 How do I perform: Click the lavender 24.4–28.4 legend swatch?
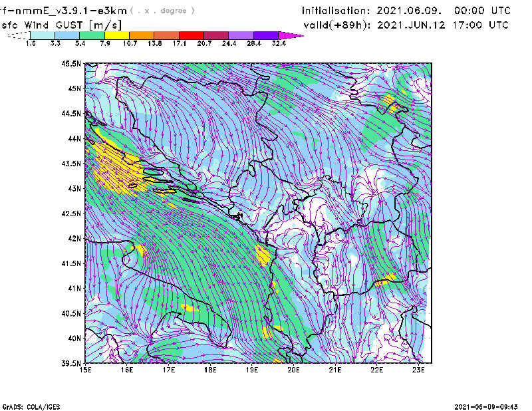[241, 35]
